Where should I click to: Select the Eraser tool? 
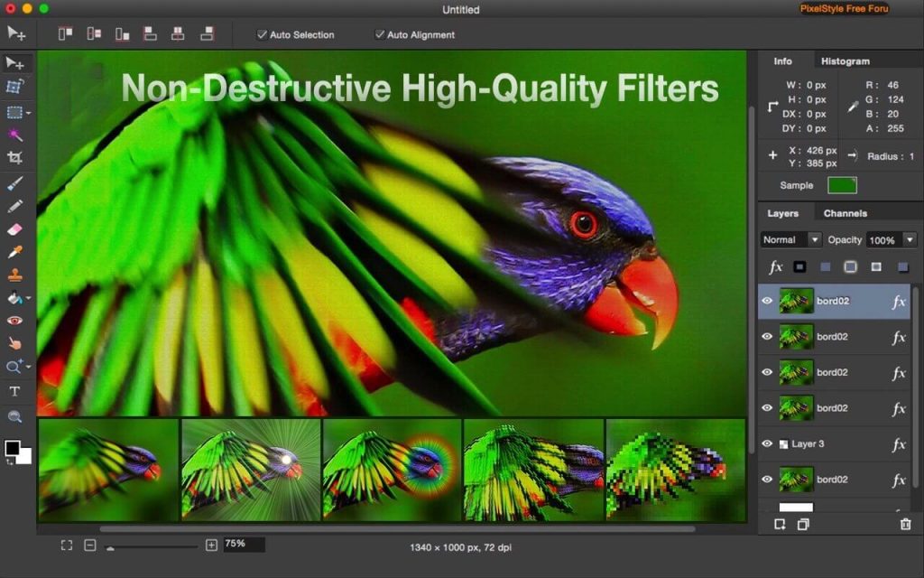point(15,230)
